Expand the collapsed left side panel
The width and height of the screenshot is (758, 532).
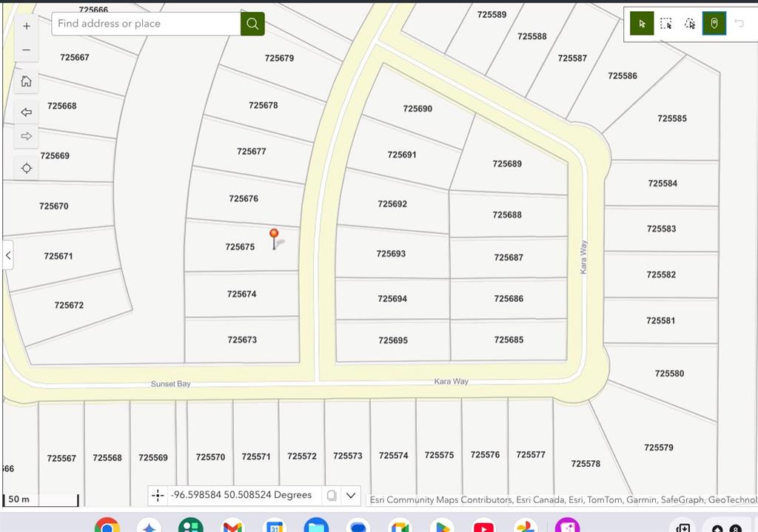click(8, 255)
